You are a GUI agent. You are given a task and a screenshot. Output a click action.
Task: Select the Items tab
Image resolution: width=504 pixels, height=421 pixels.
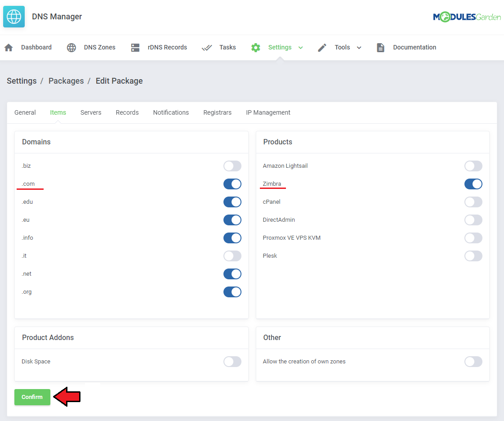click(x=58, y=112)
